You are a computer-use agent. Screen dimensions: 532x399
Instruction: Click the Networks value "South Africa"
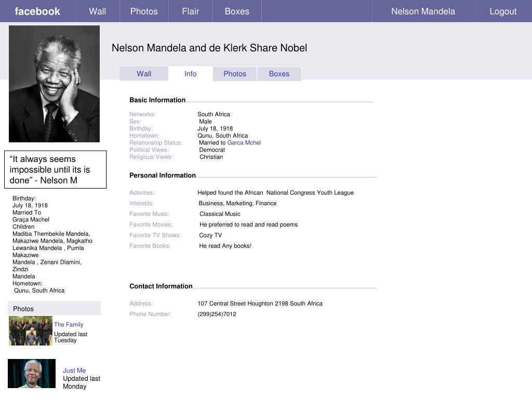(x=214, y=114)
